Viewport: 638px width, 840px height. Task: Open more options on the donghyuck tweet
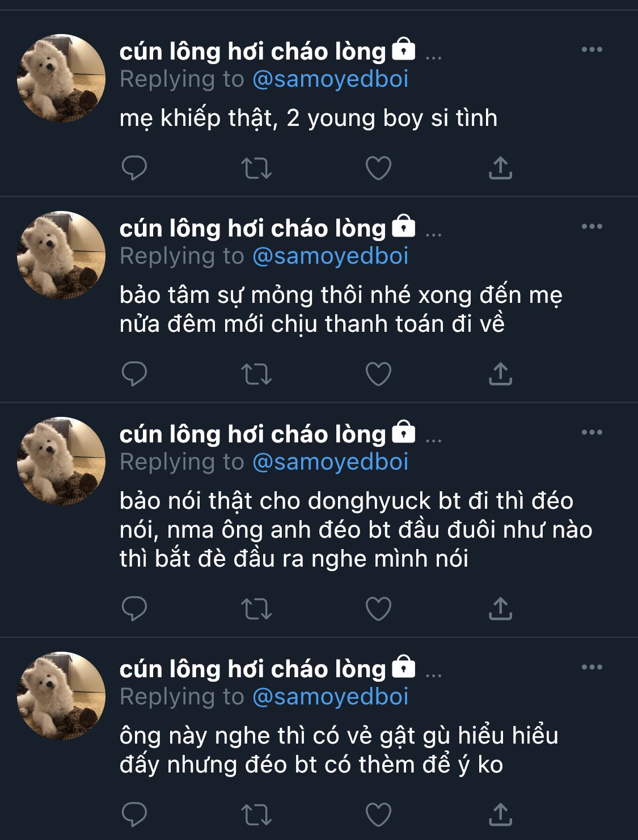(591, 433)
